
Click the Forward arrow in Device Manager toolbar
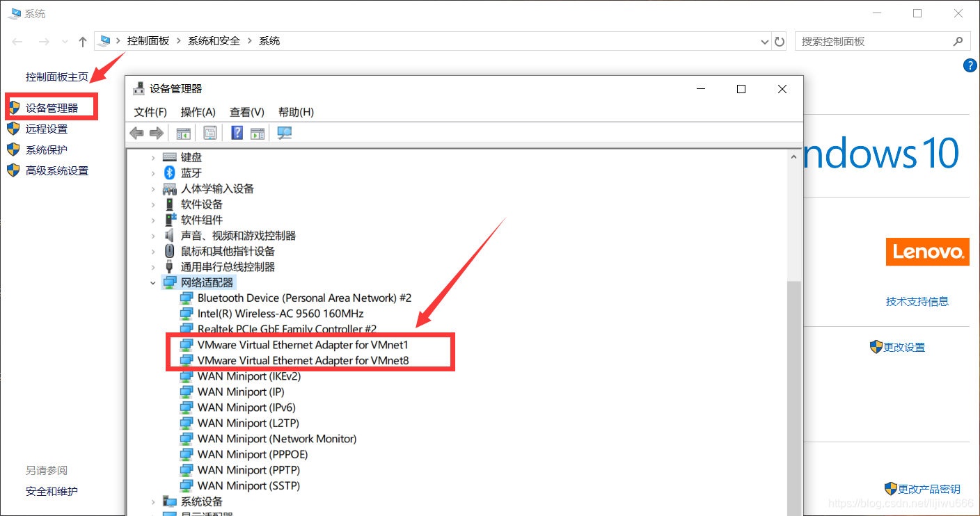click(x=157, y=133)
